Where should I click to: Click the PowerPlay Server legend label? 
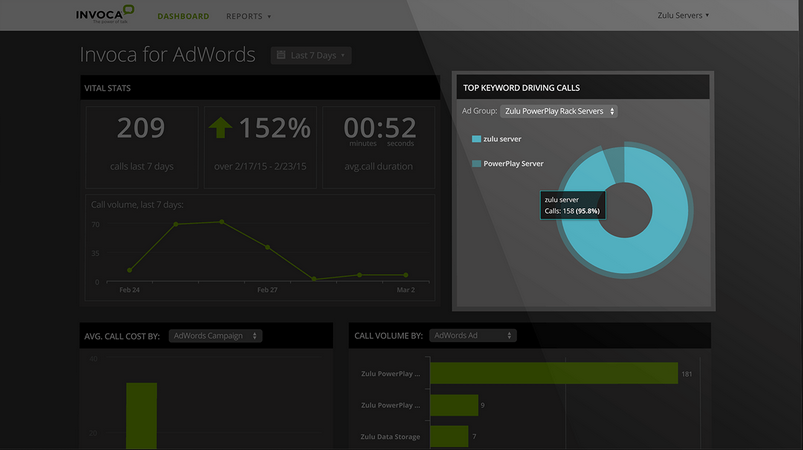[513, 164]
